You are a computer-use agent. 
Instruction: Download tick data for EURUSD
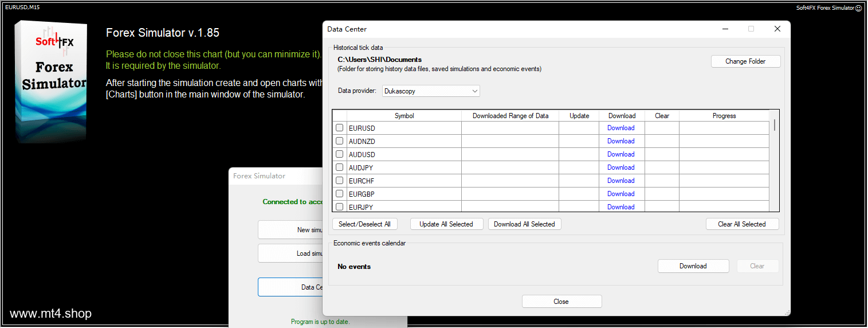(x=621, y=128)
